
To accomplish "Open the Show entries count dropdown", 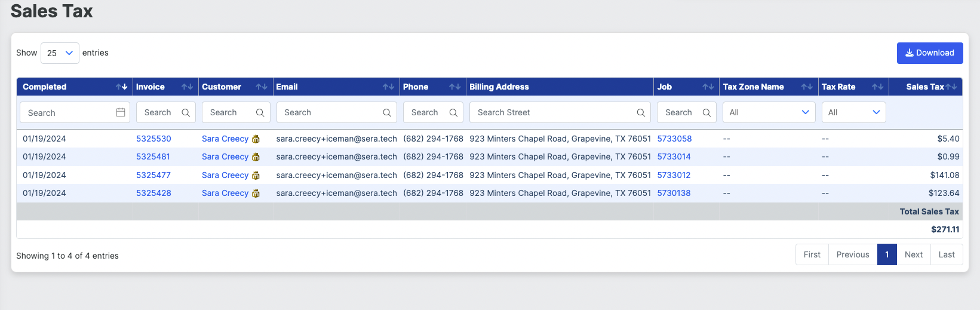I will (60, 53).
